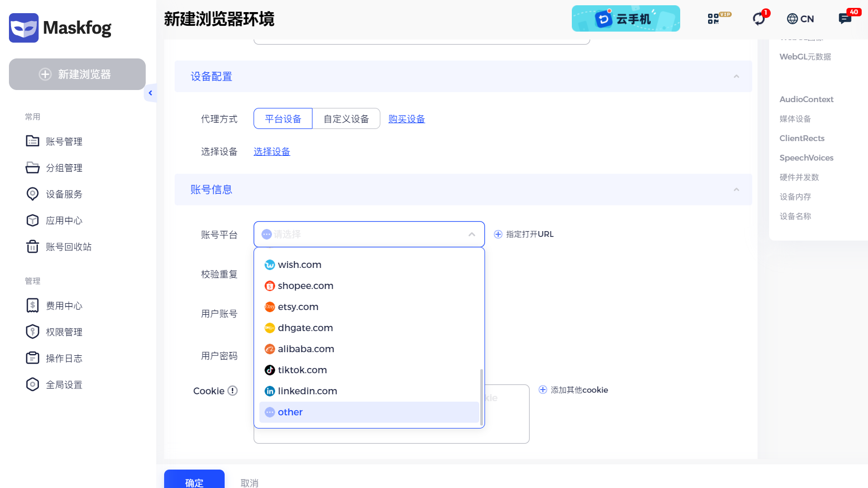Collapse the 账号信息 section chevron
The height and width of the screenshot is (488, 868).
coord(736,190)
